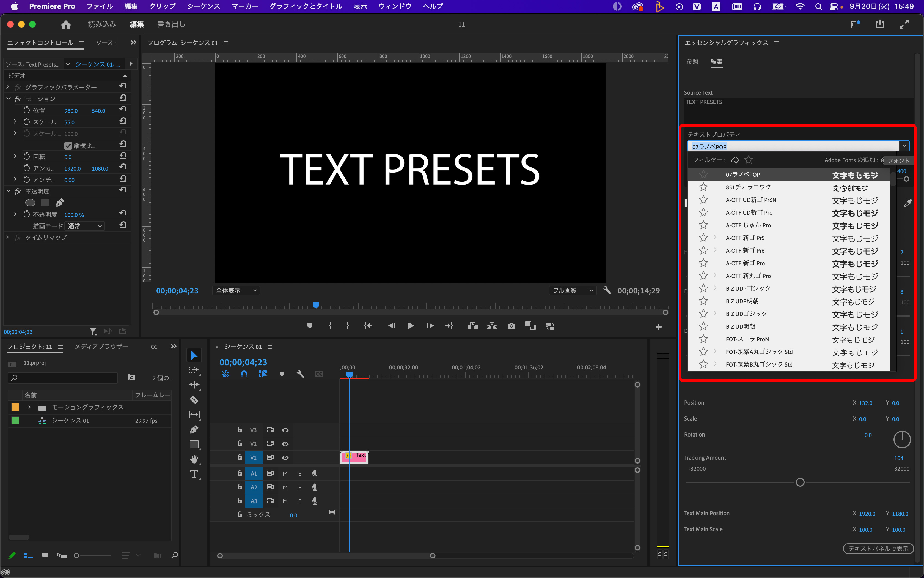Screen dimensions: 924x578
Task: Click the quick export share icon
Action: click(880, 24)
